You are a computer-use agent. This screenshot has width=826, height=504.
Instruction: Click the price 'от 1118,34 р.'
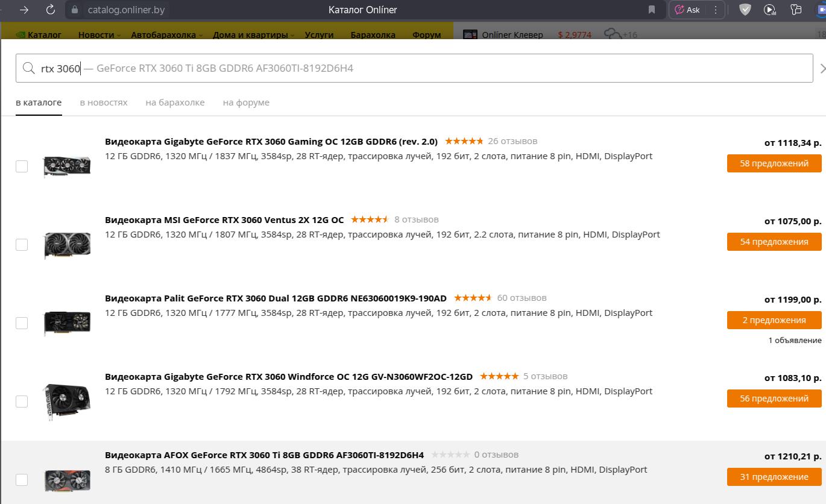click(793, 143)
